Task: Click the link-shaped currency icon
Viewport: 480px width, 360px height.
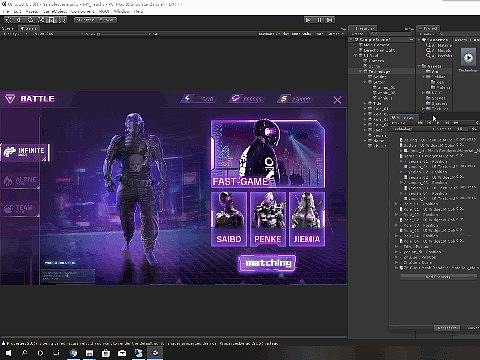Action: 236,98
